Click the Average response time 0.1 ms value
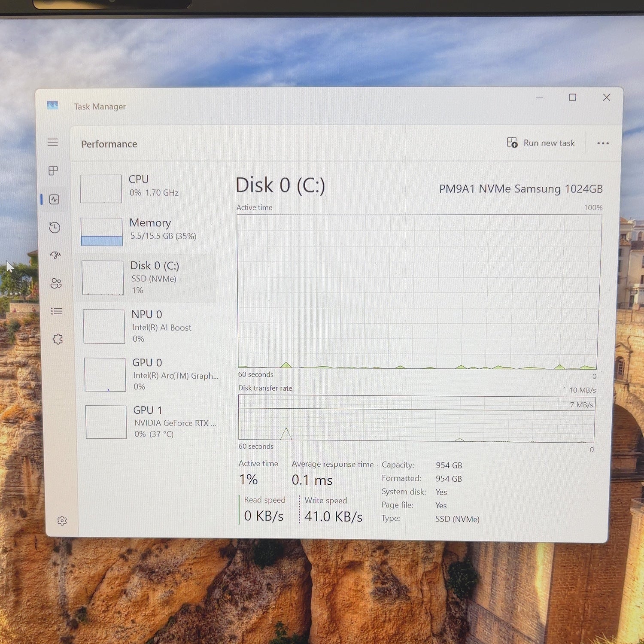The width and height of the screenshot is (644, 644). click(312, 480)
